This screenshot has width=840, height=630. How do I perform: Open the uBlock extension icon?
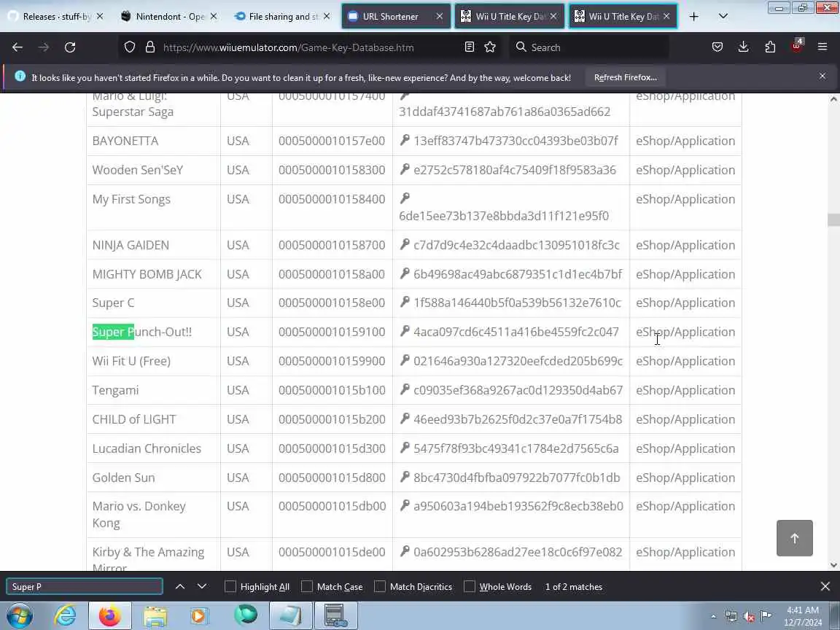tap(796, 46)
